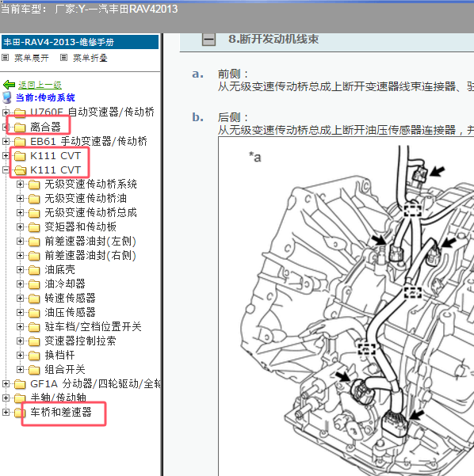
Task: Click folder icon of GF1A 分动器
Action: 20,384
